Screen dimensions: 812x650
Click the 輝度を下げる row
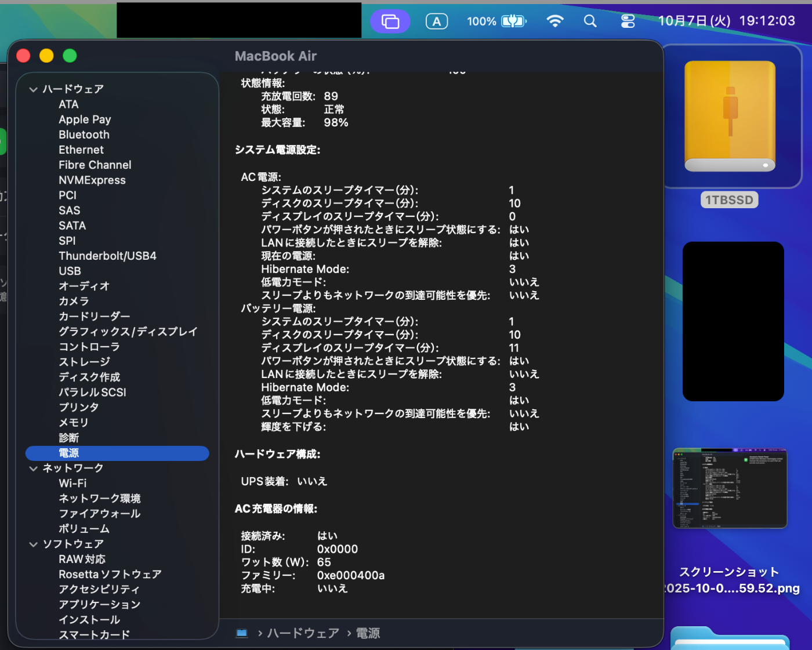point(395,427)
